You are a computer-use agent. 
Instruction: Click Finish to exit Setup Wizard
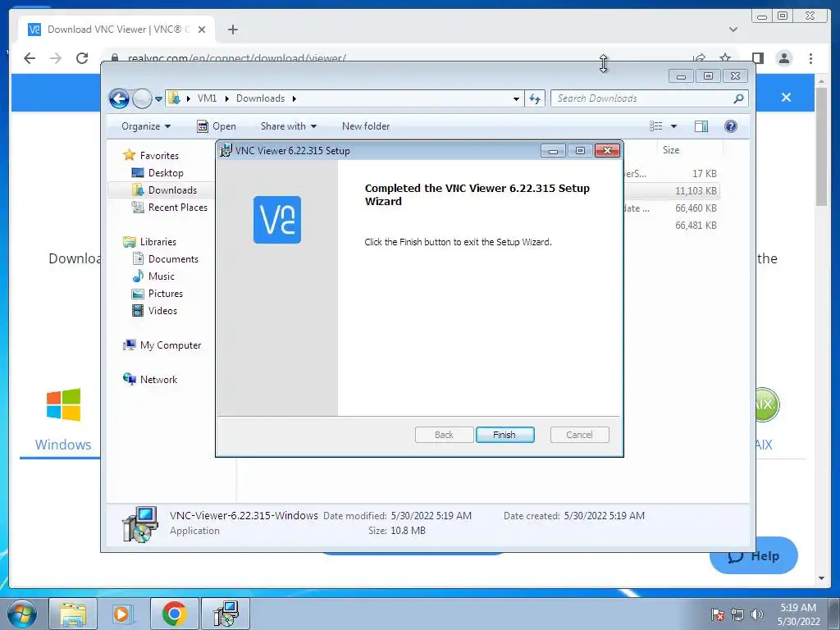[504, 435]
